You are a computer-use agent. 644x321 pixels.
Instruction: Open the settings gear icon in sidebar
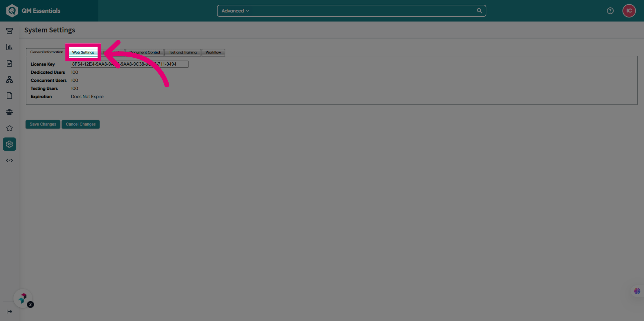[9, 144]
